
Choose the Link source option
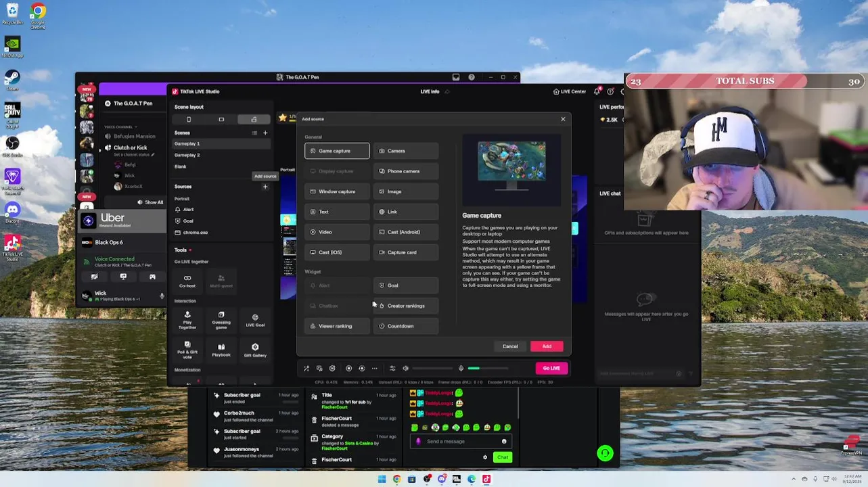(x=406, y=212)
